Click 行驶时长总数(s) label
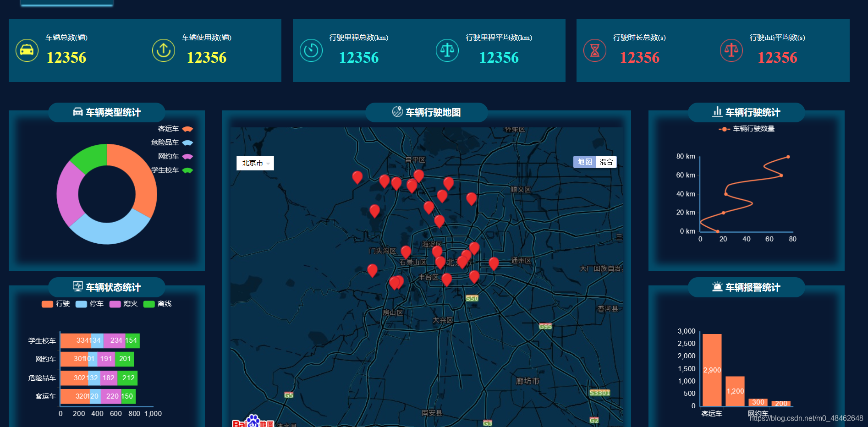Screen dimensions: 868x427 639,38
